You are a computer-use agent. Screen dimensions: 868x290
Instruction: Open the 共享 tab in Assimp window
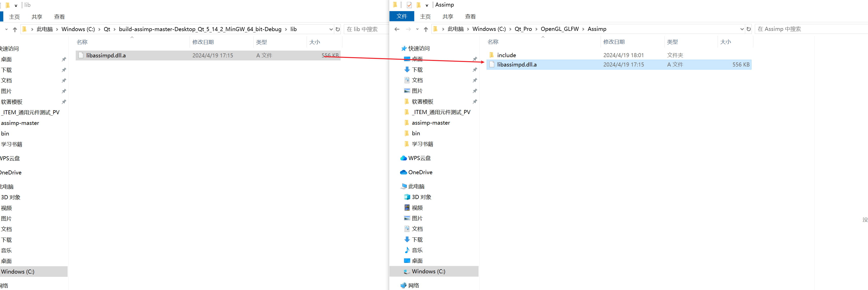448,16
